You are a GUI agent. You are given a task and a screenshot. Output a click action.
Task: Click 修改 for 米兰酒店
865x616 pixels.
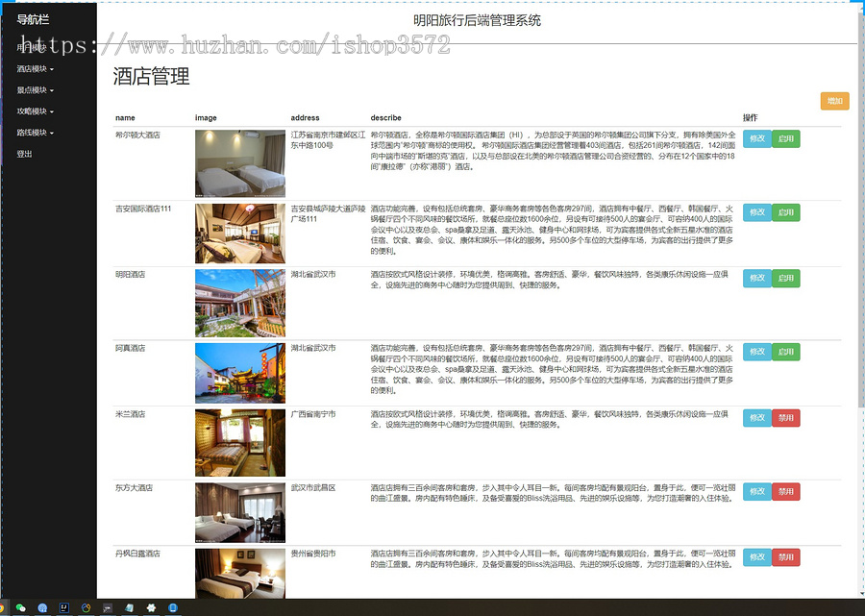pyautogui.click(x=757, y=418)
